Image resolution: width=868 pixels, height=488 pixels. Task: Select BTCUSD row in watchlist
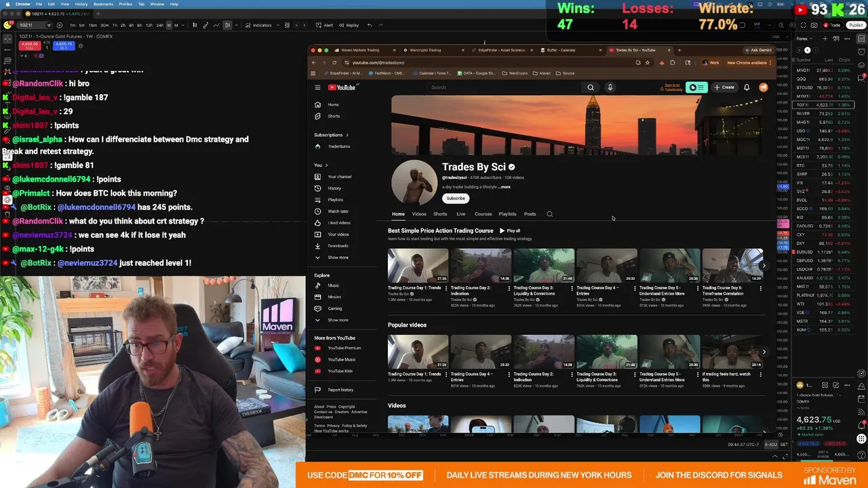(x=823, y=87)
